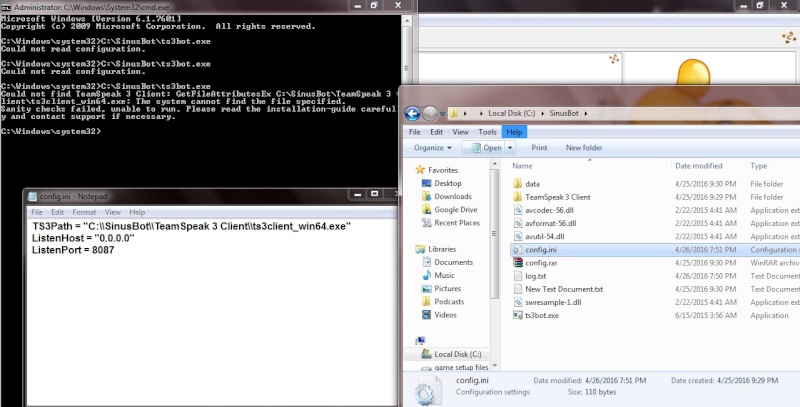800x407 pixels.
Task: Select Podcasts in Libraries tree
Action: (x=449, y=302)
